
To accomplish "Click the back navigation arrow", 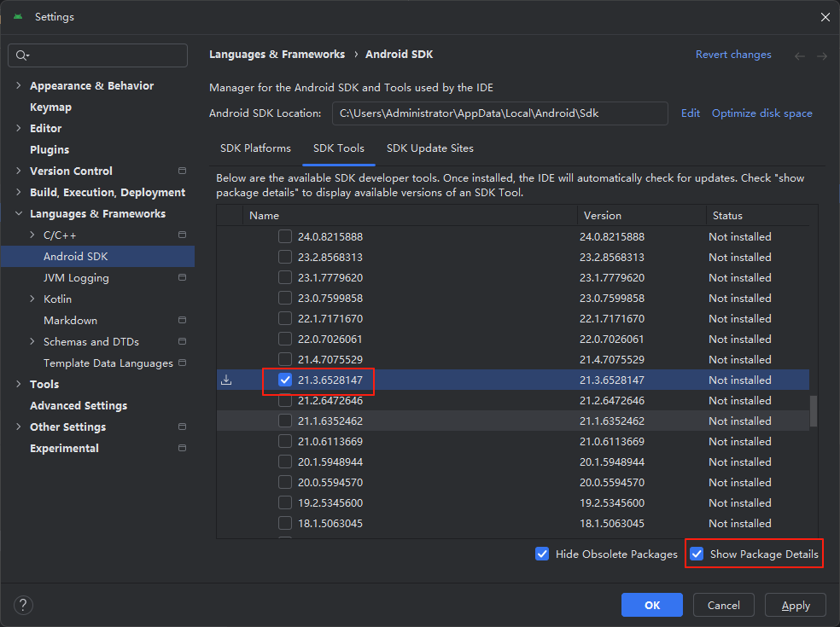I will coord(800,55).
